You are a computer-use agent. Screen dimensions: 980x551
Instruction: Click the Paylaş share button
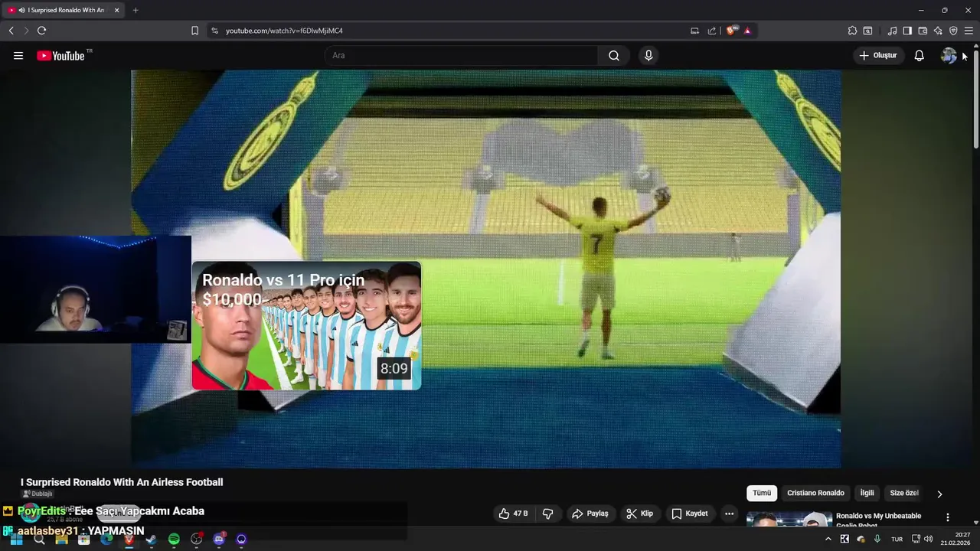point(590,514)
